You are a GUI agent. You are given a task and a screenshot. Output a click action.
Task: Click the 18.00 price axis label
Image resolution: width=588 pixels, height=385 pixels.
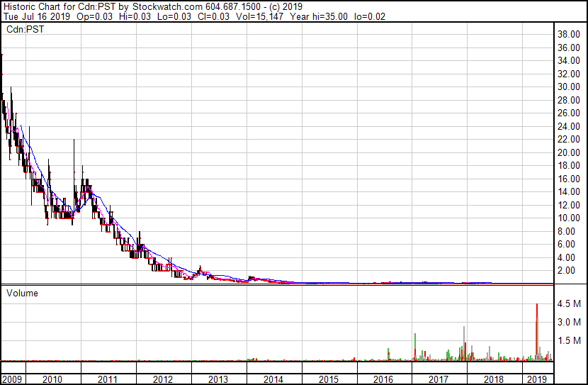569,165
